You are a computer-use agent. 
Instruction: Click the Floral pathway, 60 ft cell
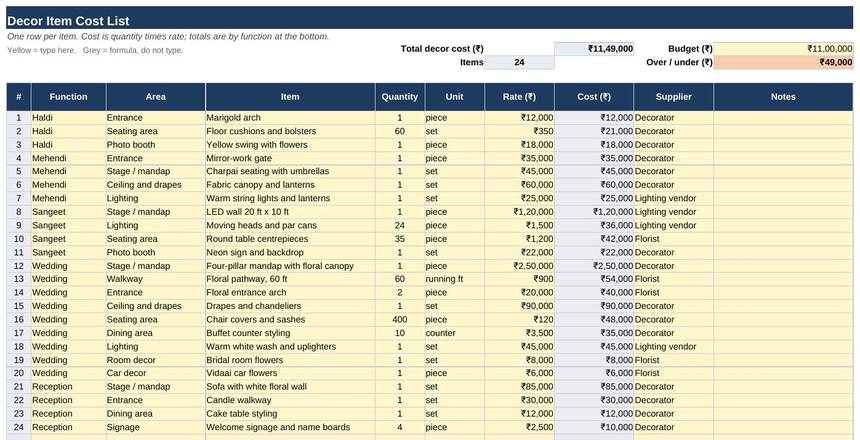pyautogui.click(x=290, y=279)
